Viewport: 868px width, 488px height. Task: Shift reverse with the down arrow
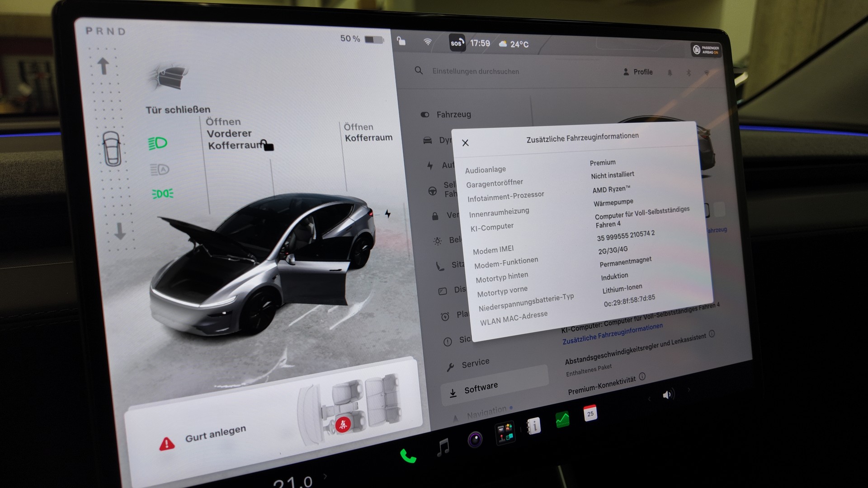coord(120,231)
